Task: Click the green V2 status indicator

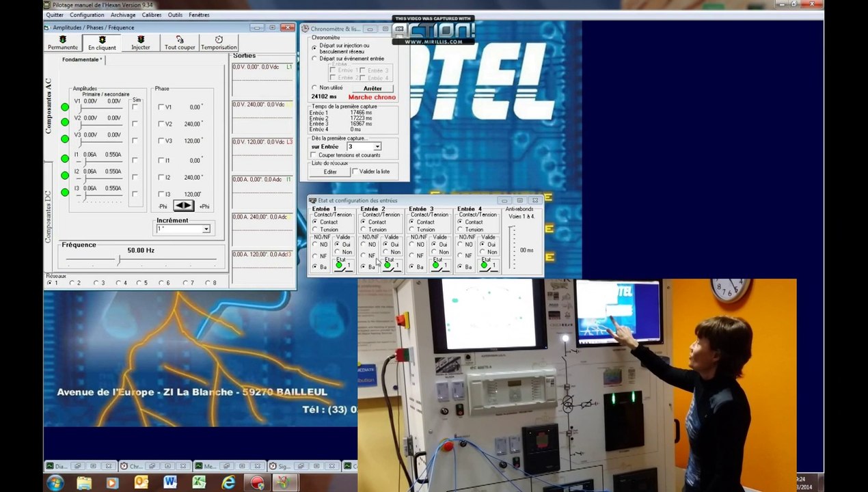Action: pyautogui.click(x=65, y=122)
